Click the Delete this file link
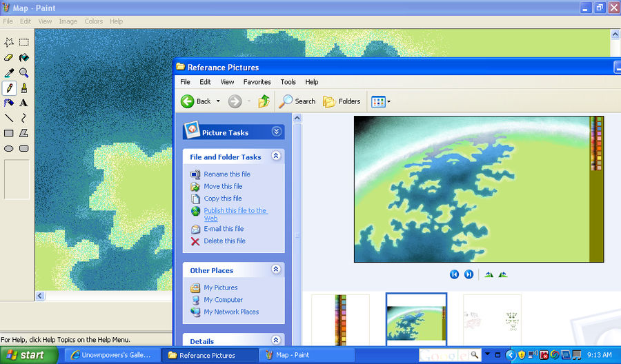Image resolution: width=621 pixels, height=364 pixels. tap(224, 241)
